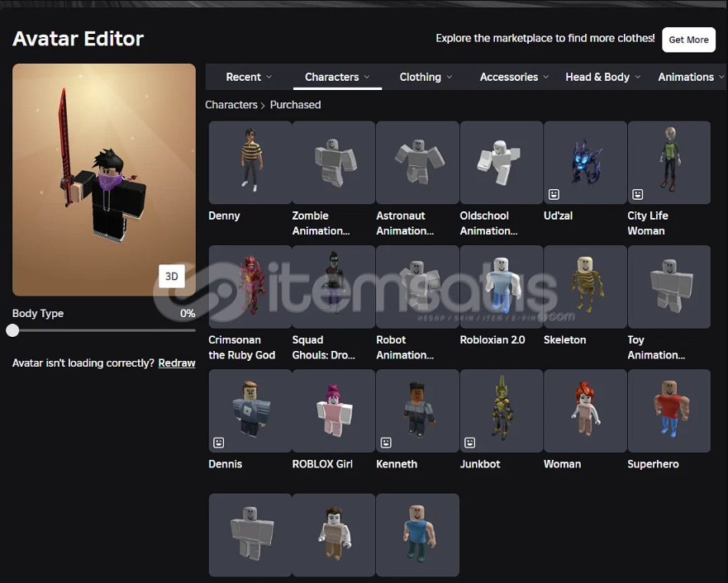
Task: Expand the chevron beside the Accessories tab
Action: coord(546,77)
